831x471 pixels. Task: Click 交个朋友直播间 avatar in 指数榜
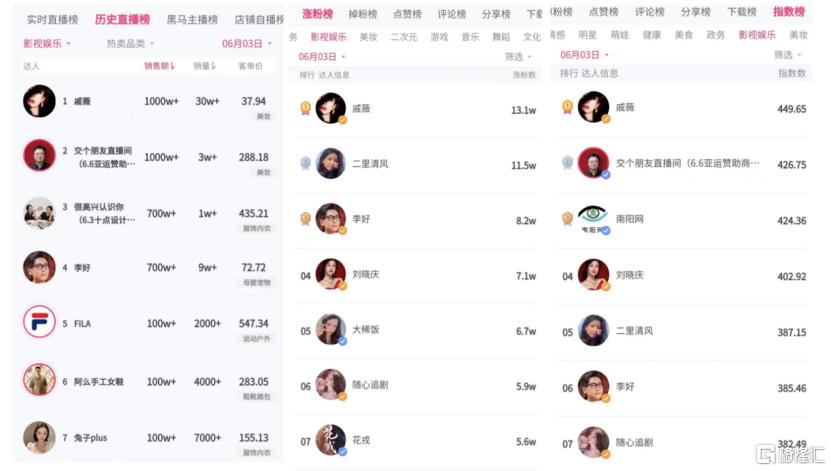pyautogui.click(x=593, y=163)
